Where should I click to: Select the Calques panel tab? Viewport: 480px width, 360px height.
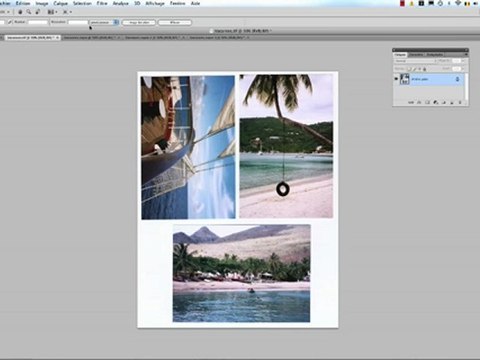coord(400,54)
